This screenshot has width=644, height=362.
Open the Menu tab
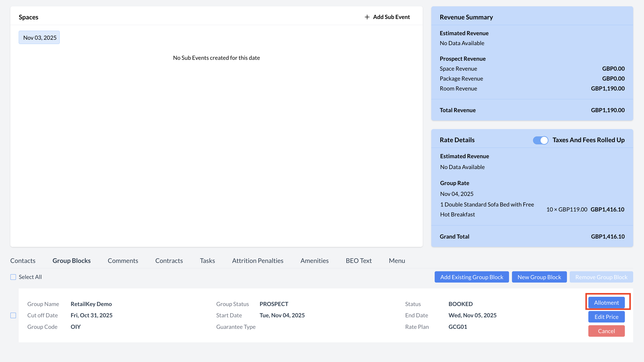pos(397,261)
